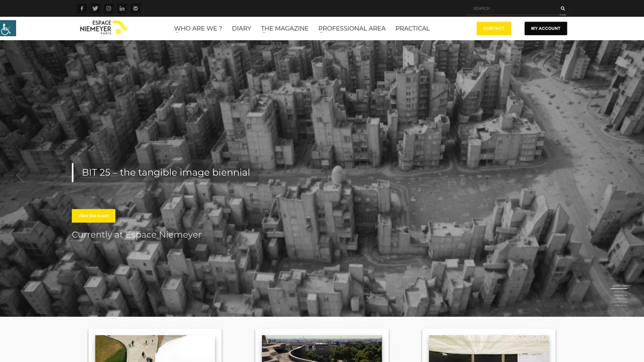Open the BIT 25 tangible image biennial title
This screenshot has height=362, width=644.
[x=166, y=172]
